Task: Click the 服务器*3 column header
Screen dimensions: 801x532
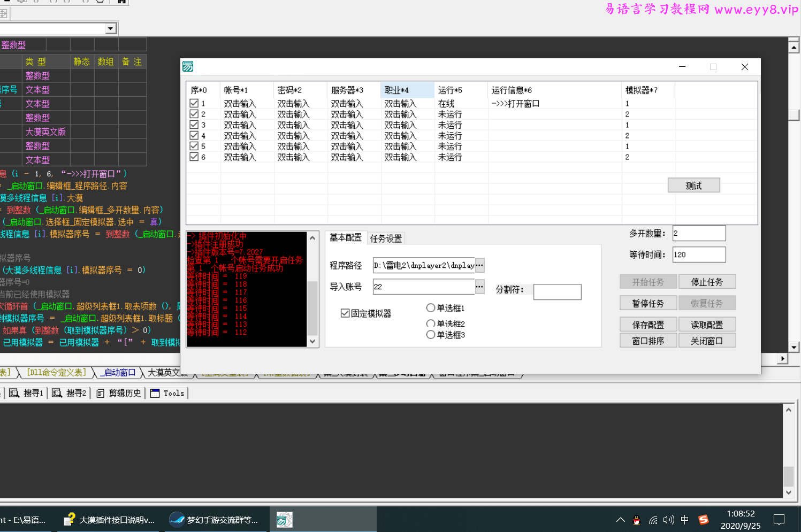Action: pyautogui.click(x=354, y=90)
